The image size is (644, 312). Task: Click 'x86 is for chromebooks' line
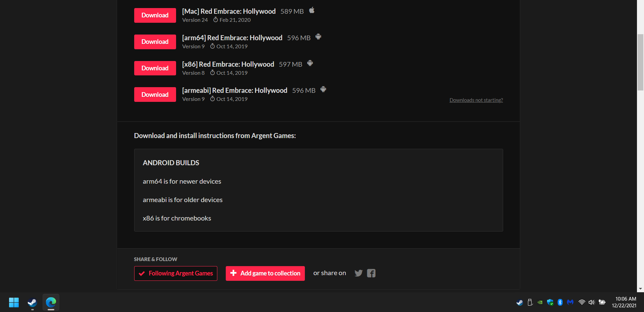click(177, 219)
